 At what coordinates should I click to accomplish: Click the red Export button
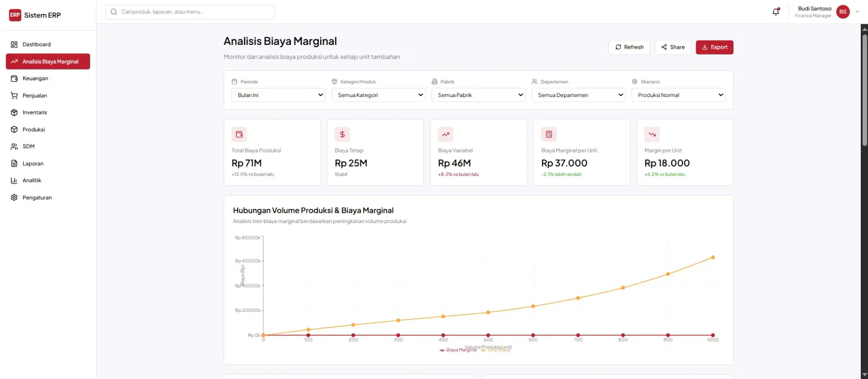click(x=714, y=47)
